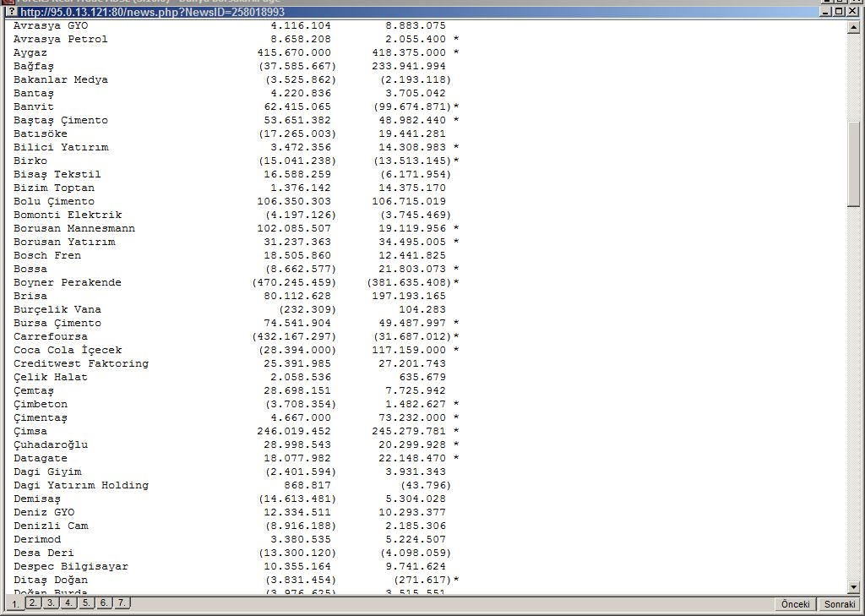Select the Bosch Fren row name
The width and height of the screenshot is (865, 616).
pyautogui.click(x=47, y=255)
